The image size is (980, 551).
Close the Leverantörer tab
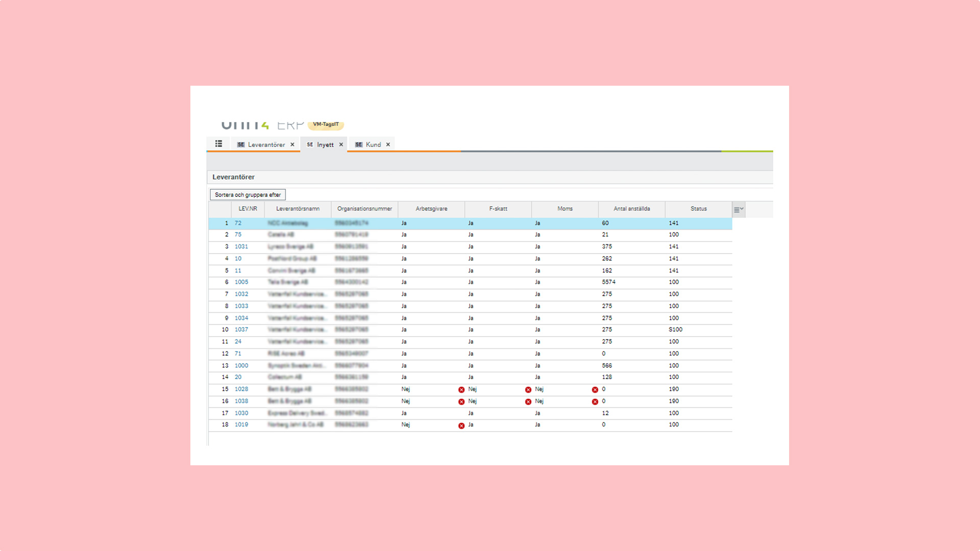292,145
